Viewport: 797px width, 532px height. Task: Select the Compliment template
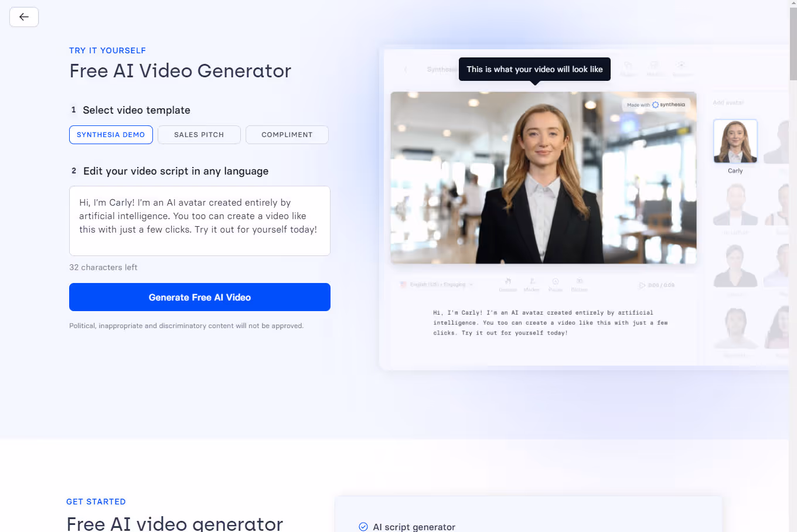pyautogui.click(x=287, y=135)
